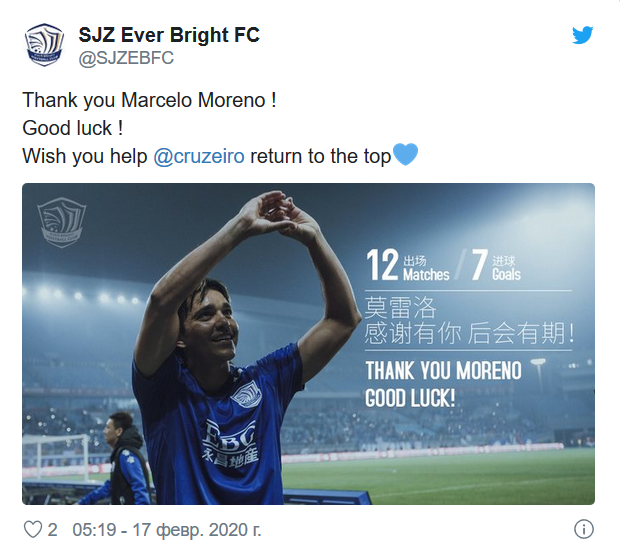620x547 pixels.
Task: Like the tweet with the heart icon
Action: pyautogui.click(x=32, y=528)
